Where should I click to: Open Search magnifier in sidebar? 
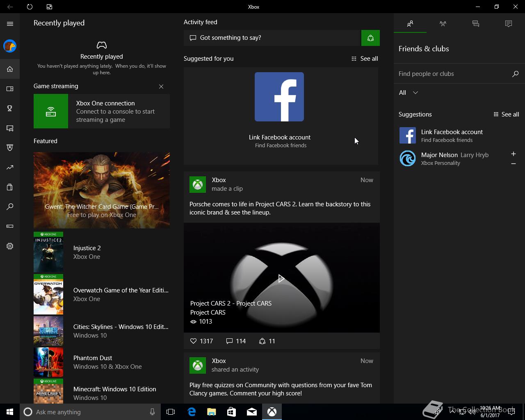point(10,207)
